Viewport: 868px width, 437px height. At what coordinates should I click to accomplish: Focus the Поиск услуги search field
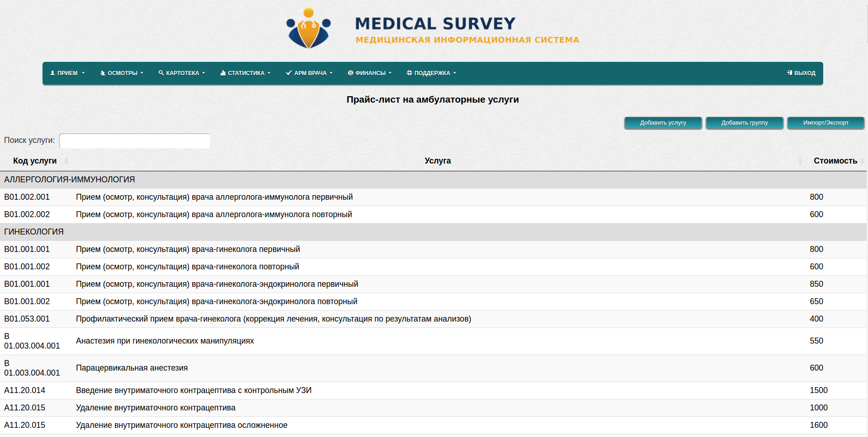[x=135, y=141]
